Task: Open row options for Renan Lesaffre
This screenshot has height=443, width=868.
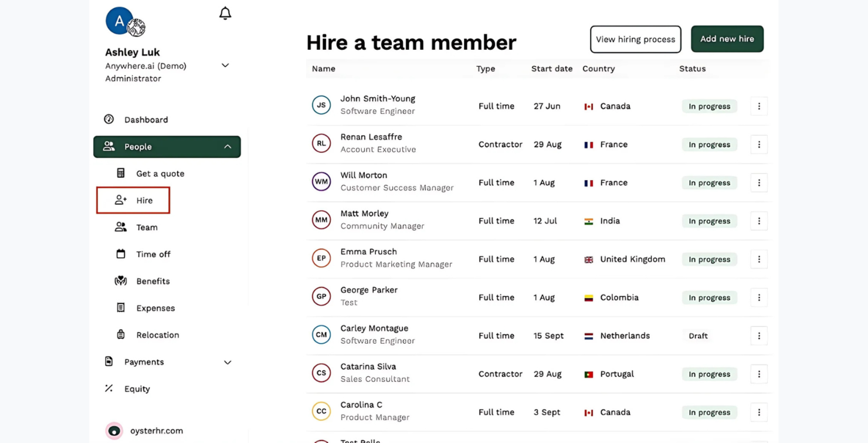Action: 759,144
